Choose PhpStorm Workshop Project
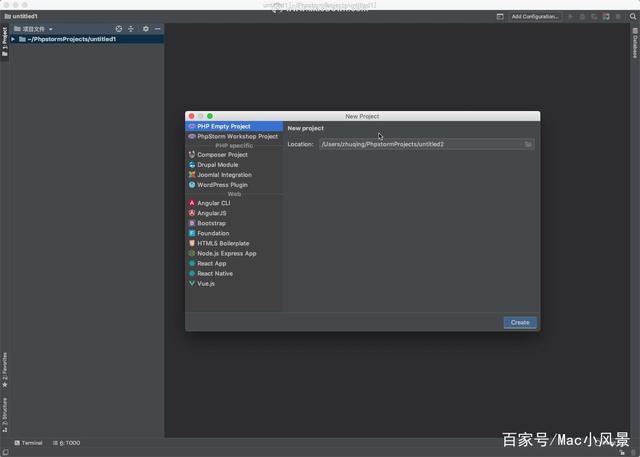640x457 pixels. tap(234, 136)
